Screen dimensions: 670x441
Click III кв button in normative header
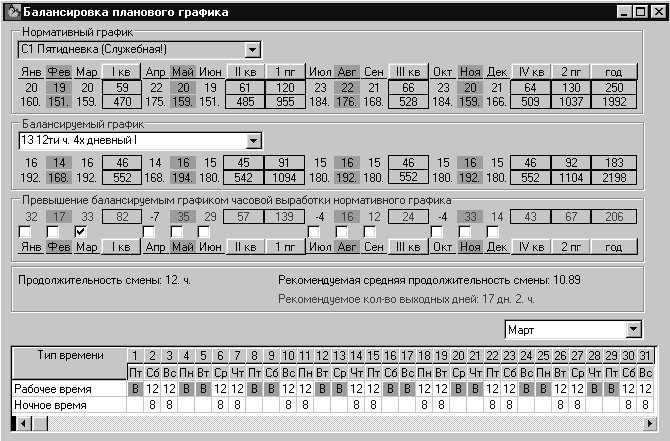click(x=408, y=72)
